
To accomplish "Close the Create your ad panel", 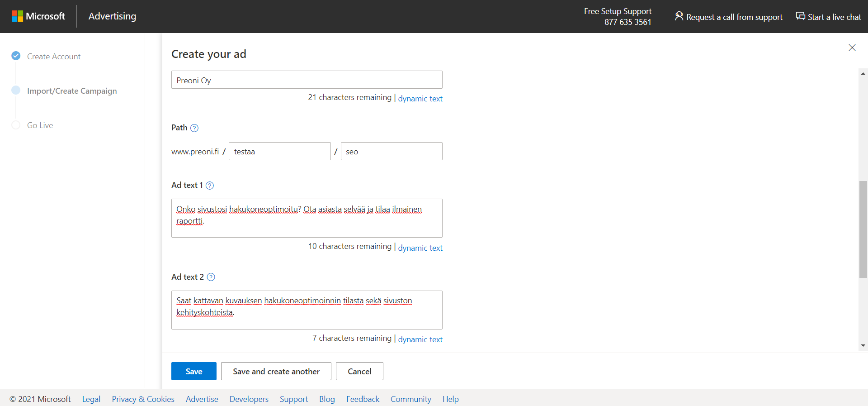I will (852, 48).
